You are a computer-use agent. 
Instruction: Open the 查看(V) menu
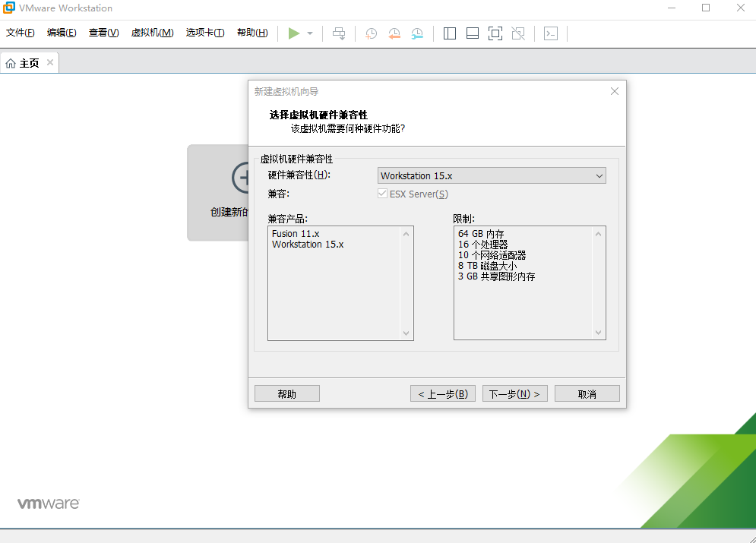(x=103, y=33)
